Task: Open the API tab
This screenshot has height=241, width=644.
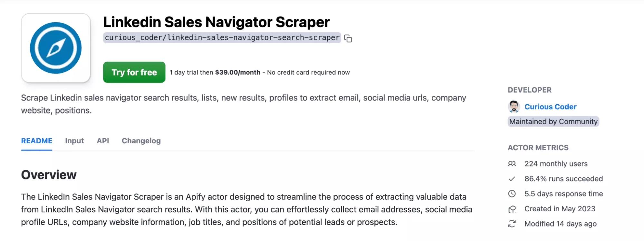Action: coord(103,141)
